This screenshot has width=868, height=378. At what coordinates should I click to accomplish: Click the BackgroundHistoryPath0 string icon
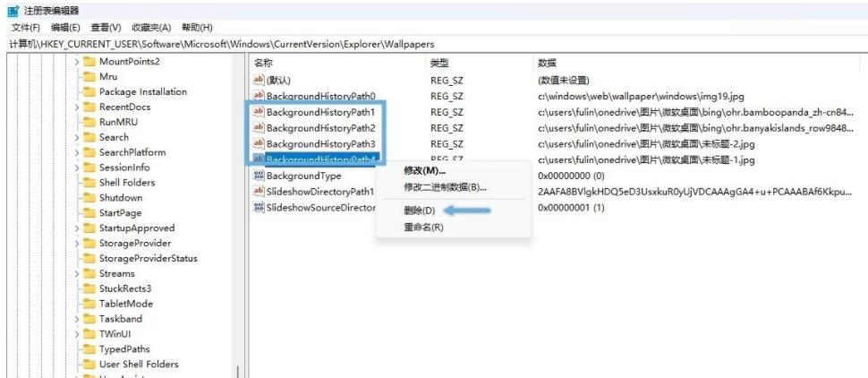pyautogui.click(x=259, y=96)
